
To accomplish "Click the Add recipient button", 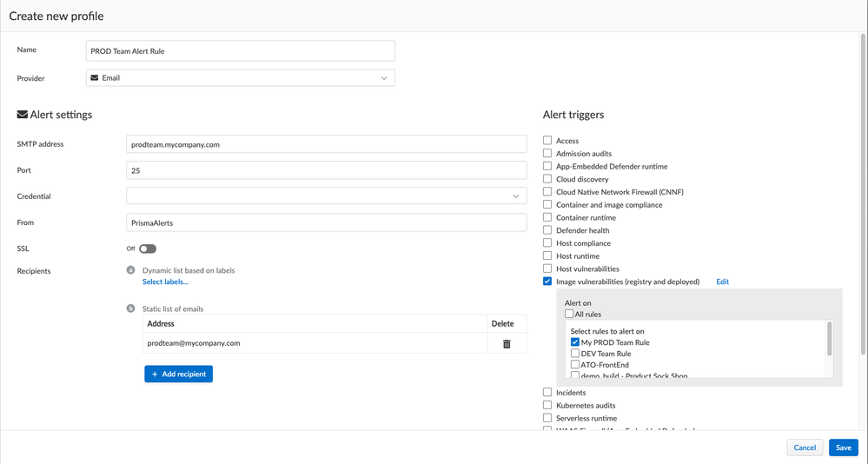I will pyautogui.click(x=178, y=374).
